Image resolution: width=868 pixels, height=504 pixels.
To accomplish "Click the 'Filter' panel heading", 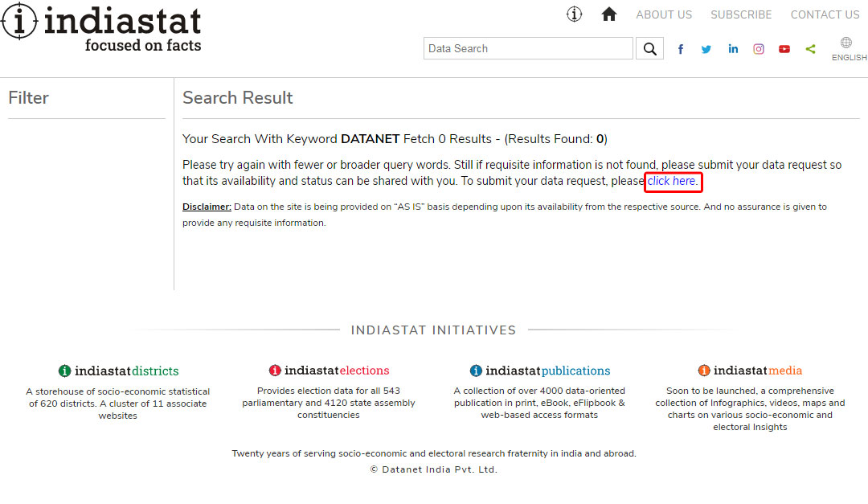I will [29, 98].
